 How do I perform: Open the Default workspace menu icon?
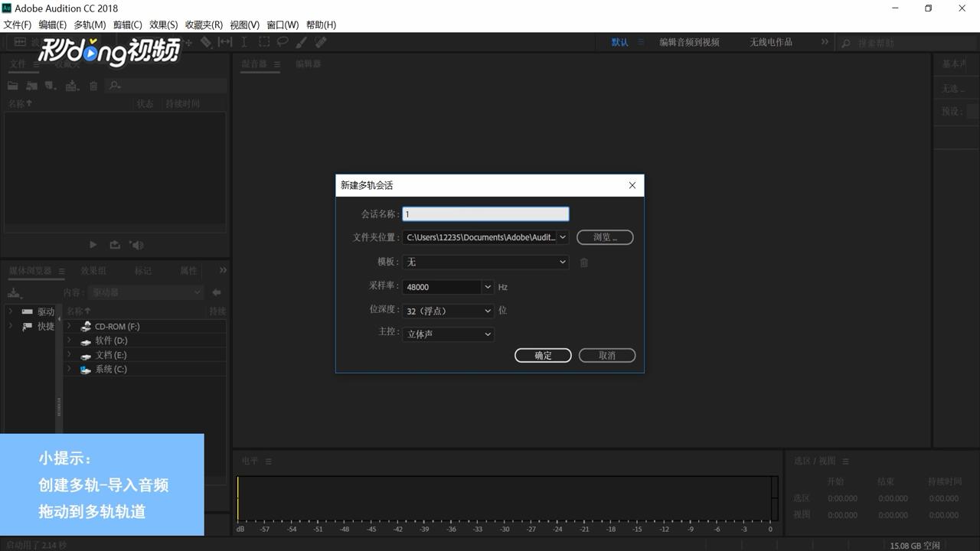pyautogui.click(x=642, y=42)
